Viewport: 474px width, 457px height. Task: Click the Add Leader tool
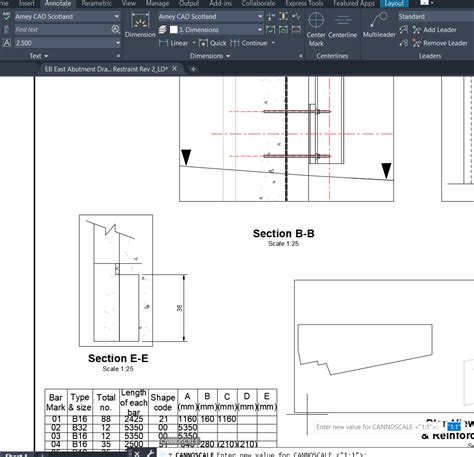(x=435, y=30)
